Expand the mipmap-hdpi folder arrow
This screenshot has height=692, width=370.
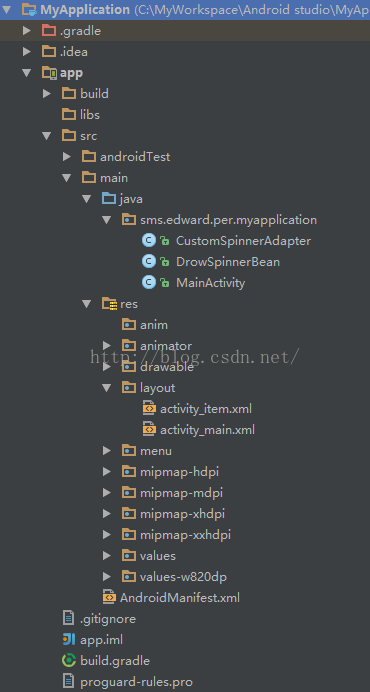[x=107, y=472]
